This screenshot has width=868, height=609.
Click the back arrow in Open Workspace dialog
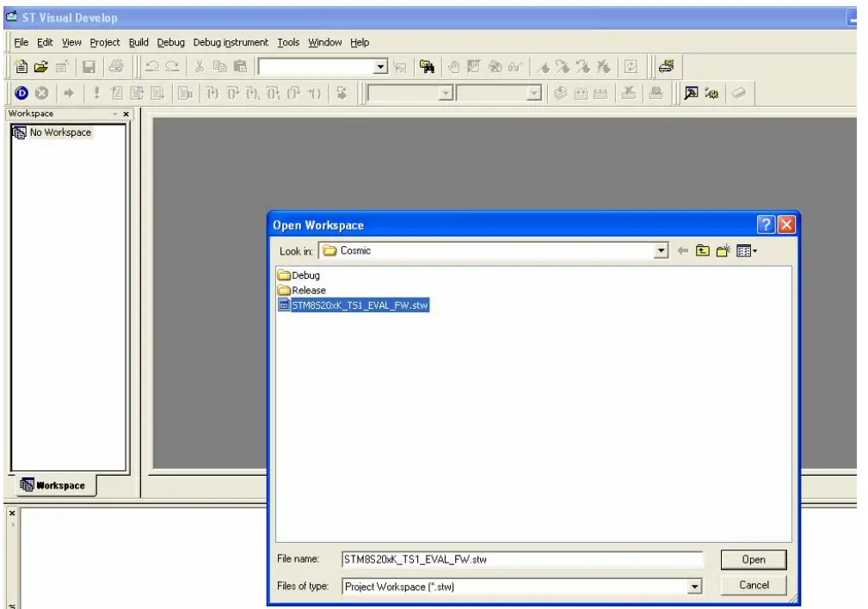pyautogui.click(x=682, y=251)
